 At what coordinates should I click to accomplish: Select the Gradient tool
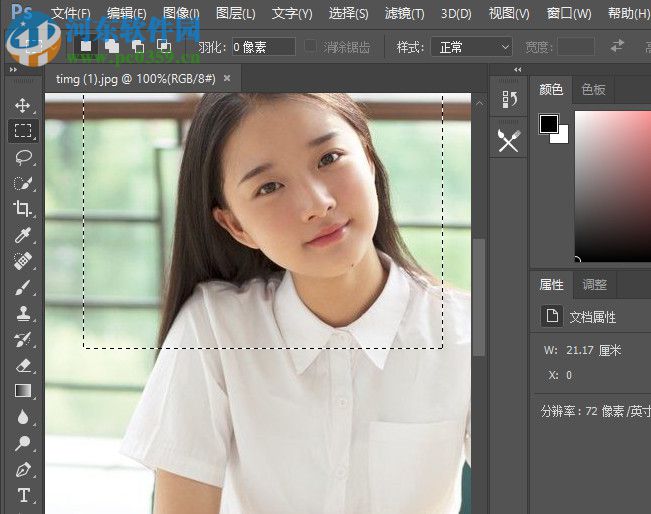[x=23, y=391]
